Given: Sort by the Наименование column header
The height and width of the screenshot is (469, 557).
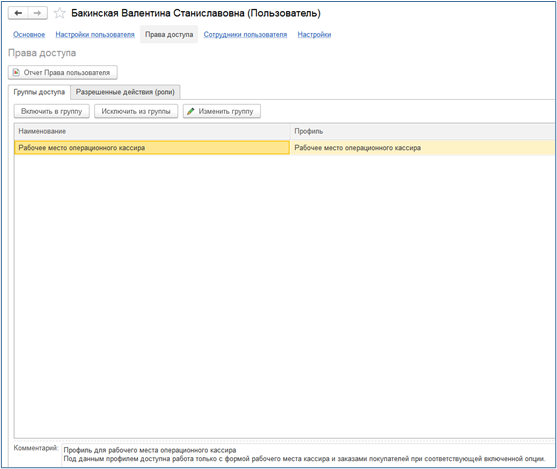Looking at the screenshot, I should [152, 131].
